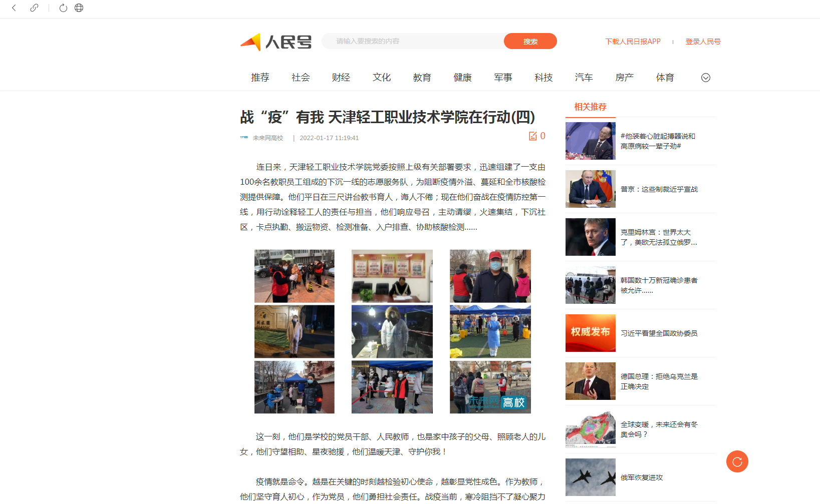Click the 登录人民号 login link
The height and width of the screenshot is (504, 820).
[x=703, y=42]
